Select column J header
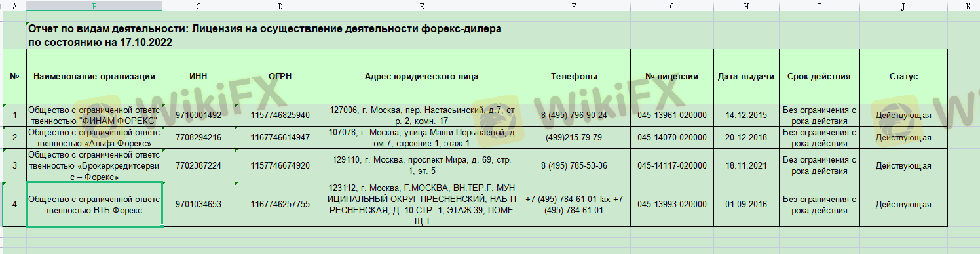 point(903,5)
